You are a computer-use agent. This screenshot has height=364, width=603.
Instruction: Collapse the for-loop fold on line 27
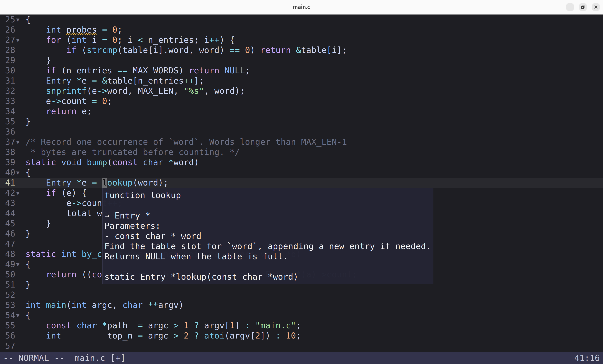point(18,40)
